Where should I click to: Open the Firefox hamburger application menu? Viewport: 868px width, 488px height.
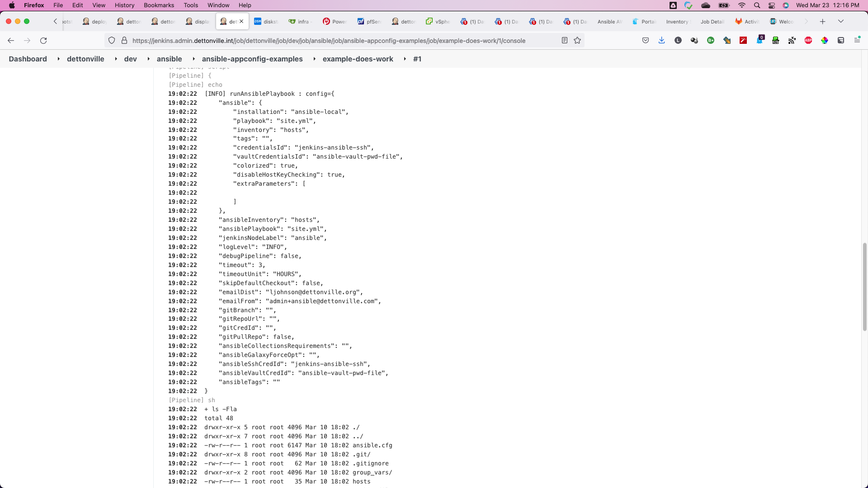click(x=857, y=41)
